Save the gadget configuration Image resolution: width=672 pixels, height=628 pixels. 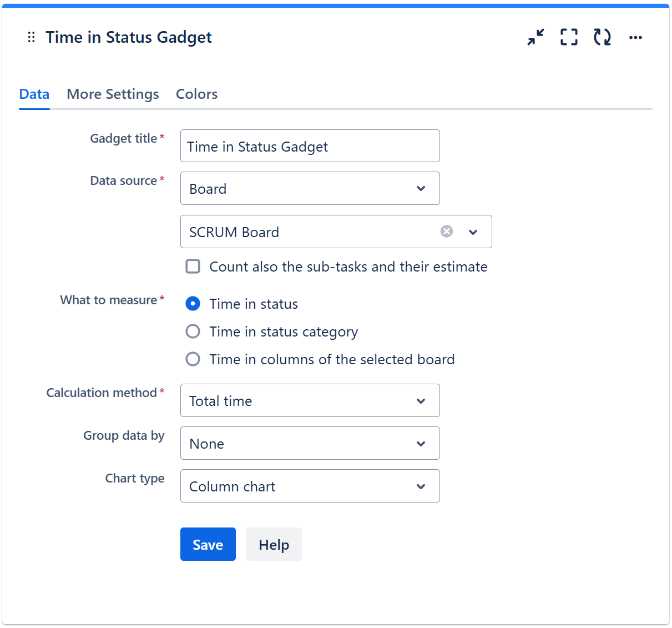[208, 544]
